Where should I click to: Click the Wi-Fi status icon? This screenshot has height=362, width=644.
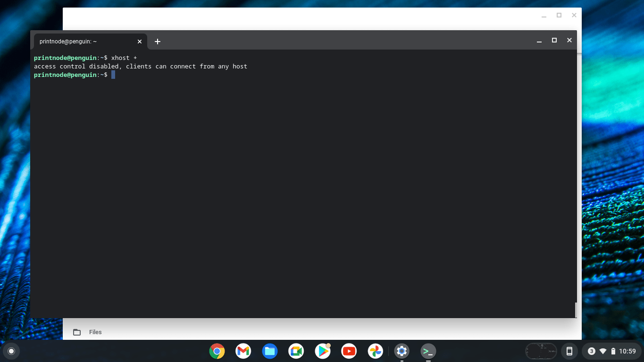coord(602,351)
